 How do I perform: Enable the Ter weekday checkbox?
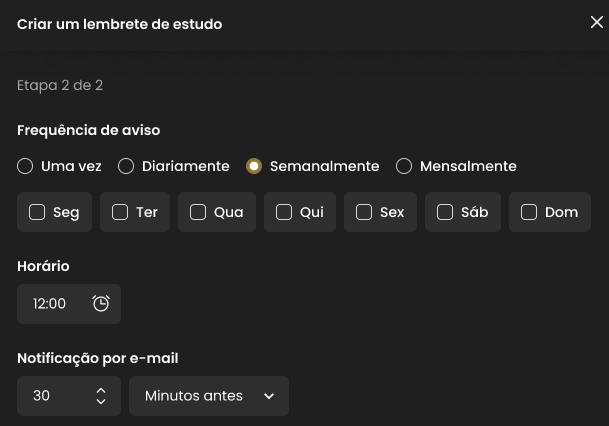click(120, 212)
